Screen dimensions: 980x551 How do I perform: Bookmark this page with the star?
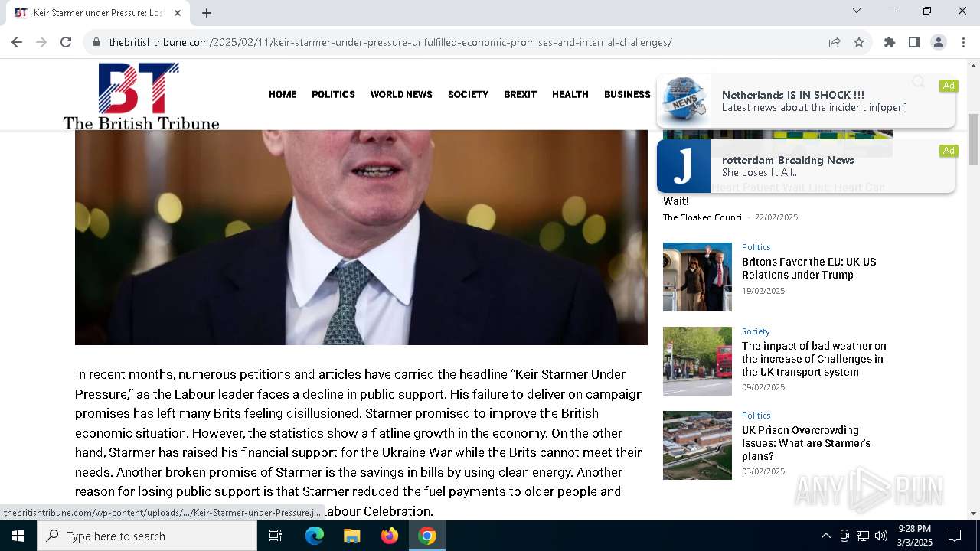[859, 42]
